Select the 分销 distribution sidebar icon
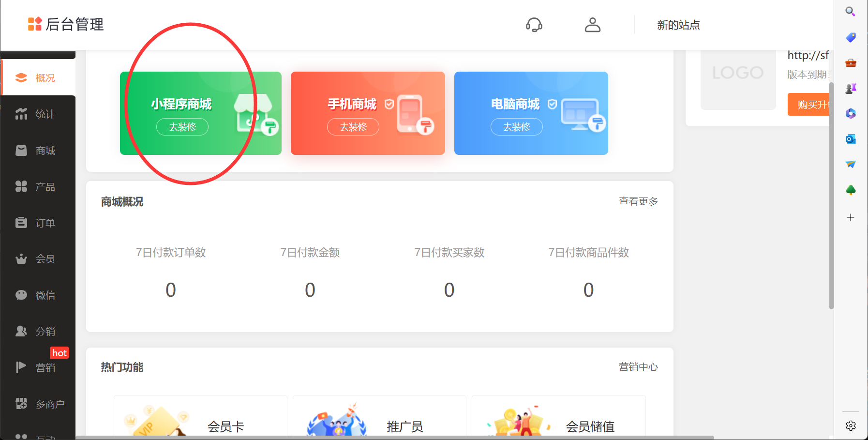Image resolution: width=868 pixels, height=440 pixels. [21, 332]
